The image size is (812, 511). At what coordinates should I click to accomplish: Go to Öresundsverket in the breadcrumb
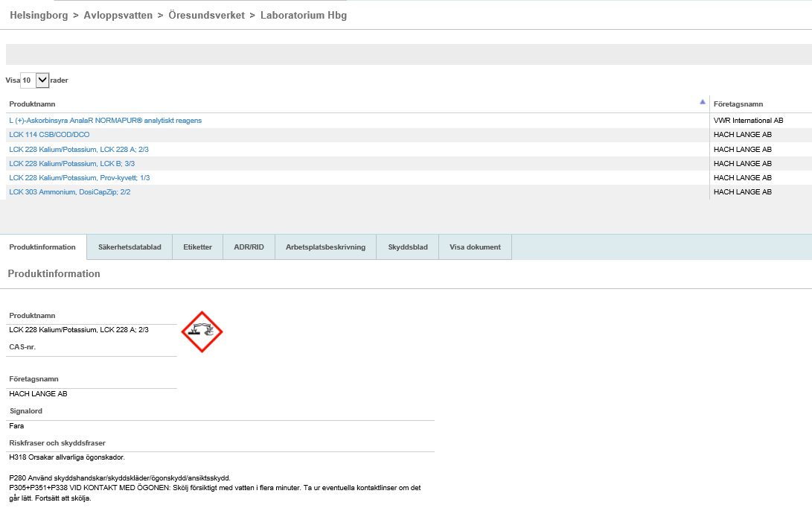click(x=207, y=16)
